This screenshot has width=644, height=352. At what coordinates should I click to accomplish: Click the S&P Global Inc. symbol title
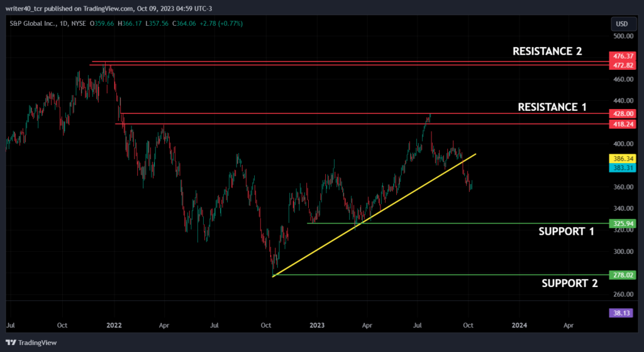point(34,24)
